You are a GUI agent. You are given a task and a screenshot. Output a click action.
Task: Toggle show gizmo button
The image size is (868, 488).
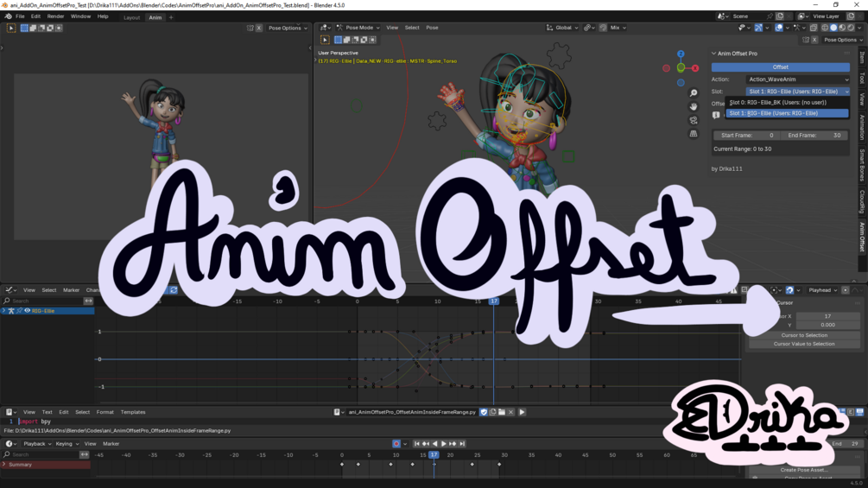click(759, 28)
